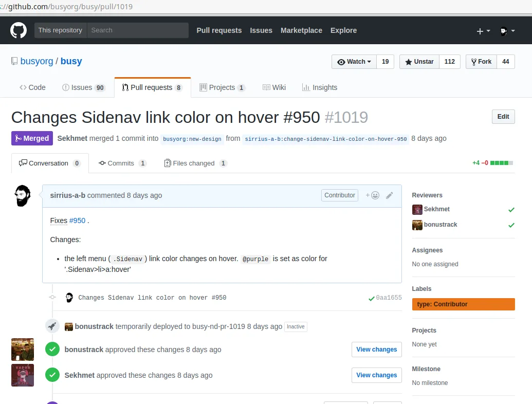Open the plus create-new dropdown
The width and height of the screenshot is (532, 404).
pyautogui.click(x=483, y=31)
